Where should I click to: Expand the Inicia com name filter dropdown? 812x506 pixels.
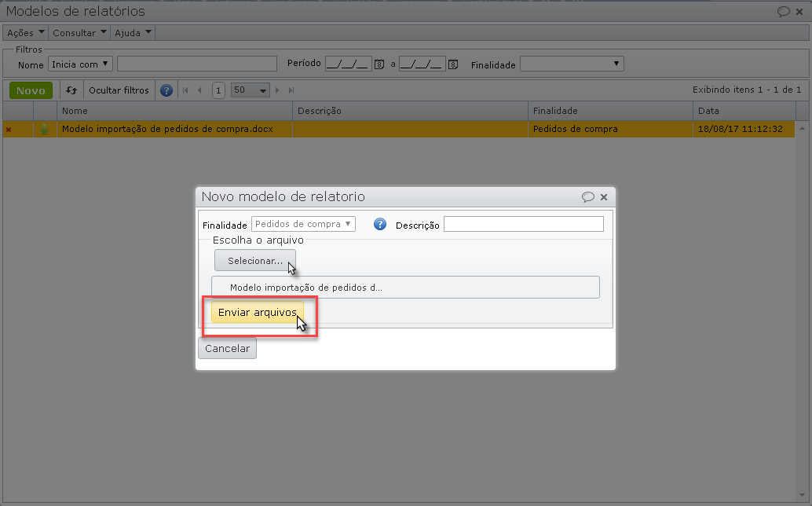pos(80,64)
